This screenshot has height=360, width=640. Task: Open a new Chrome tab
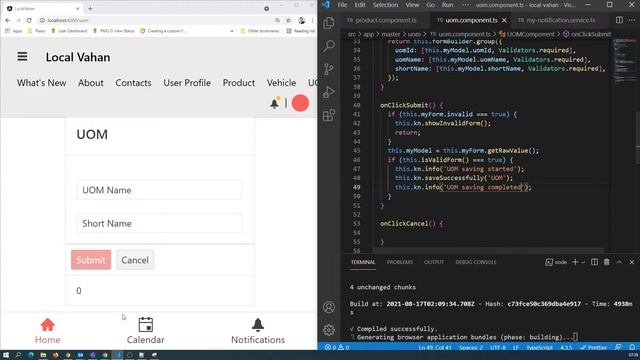pos(90,8)
